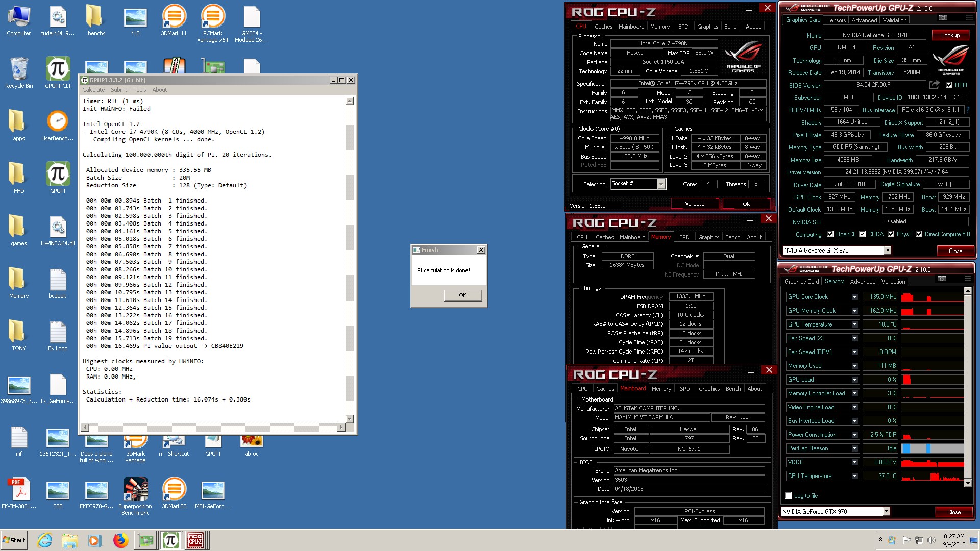
Task: Expand the GPU Core Clock sensor dropdown
Action: 854,297
